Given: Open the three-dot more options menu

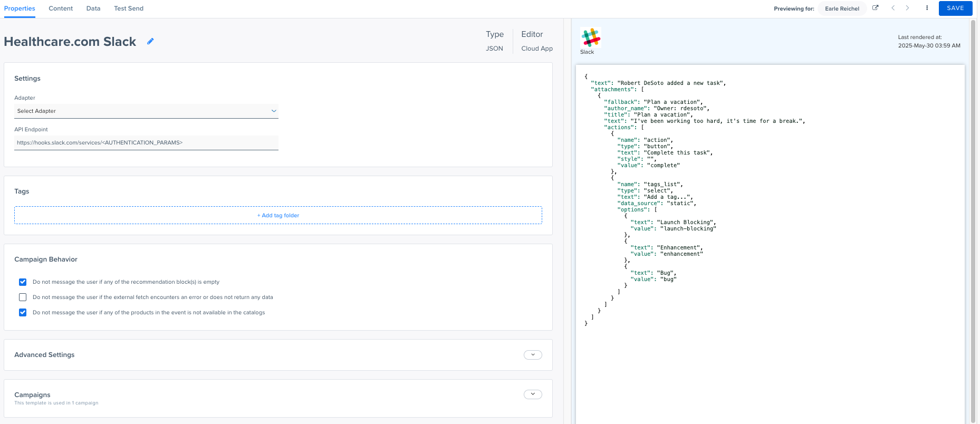Looking at the screenshot, I should (927, 8).
